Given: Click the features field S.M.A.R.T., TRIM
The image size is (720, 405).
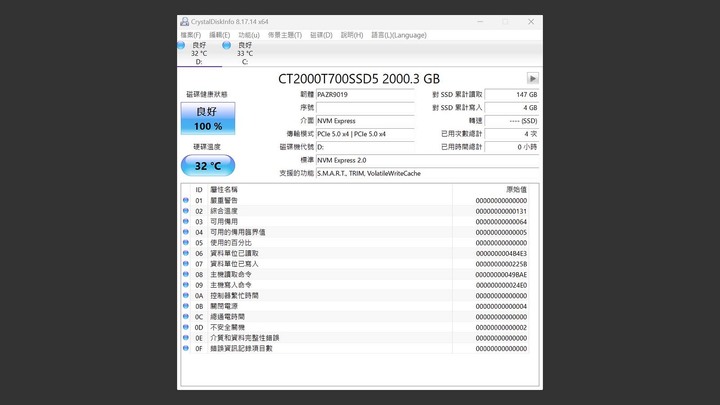Looking at the screenshot, I should point(428,173).
